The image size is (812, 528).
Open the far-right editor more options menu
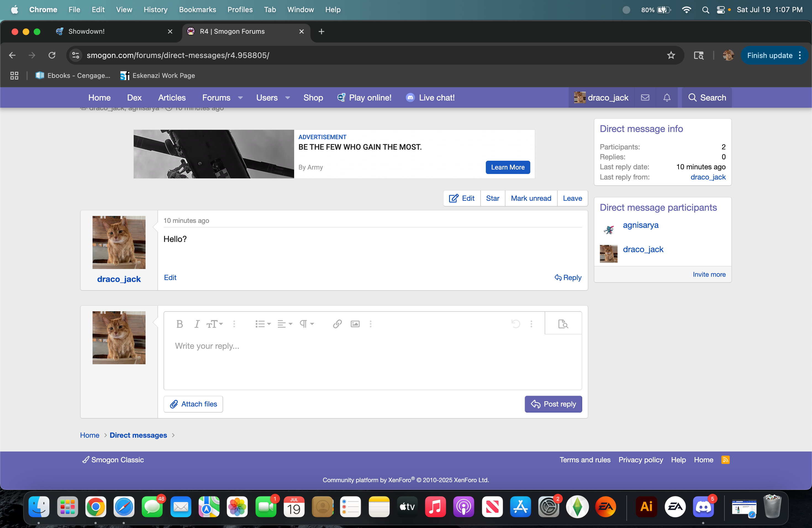[531, 324]
